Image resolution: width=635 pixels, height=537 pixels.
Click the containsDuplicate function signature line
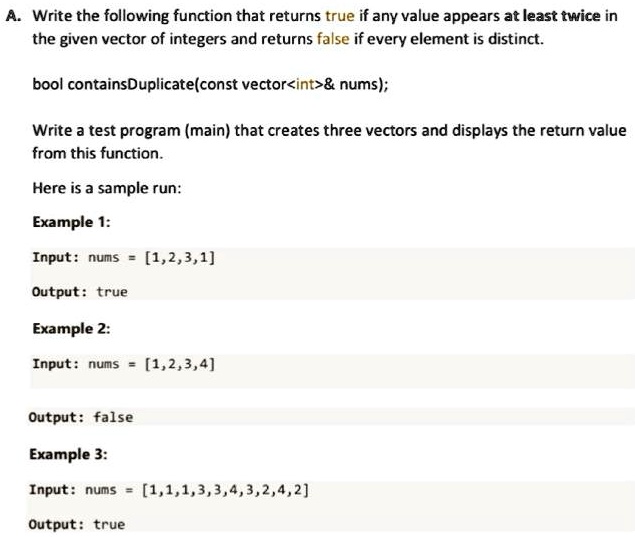(x=210, y=84)
